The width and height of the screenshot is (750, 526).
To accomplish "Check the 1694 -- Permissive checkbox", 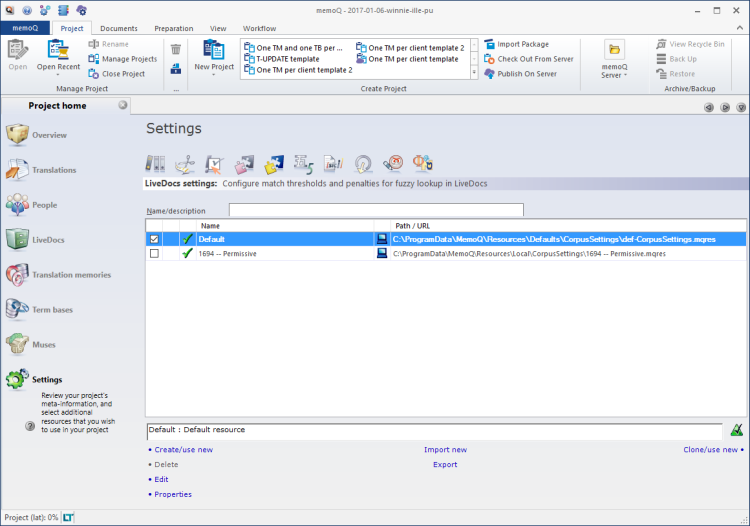I will pyautogui.click(x=154, y=254).
